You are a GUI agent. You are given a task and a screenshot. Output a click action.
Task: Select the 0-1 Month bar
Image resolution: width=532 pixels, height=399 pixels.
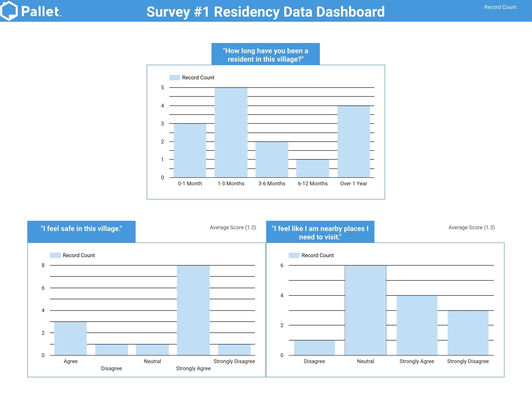[190, 151]
